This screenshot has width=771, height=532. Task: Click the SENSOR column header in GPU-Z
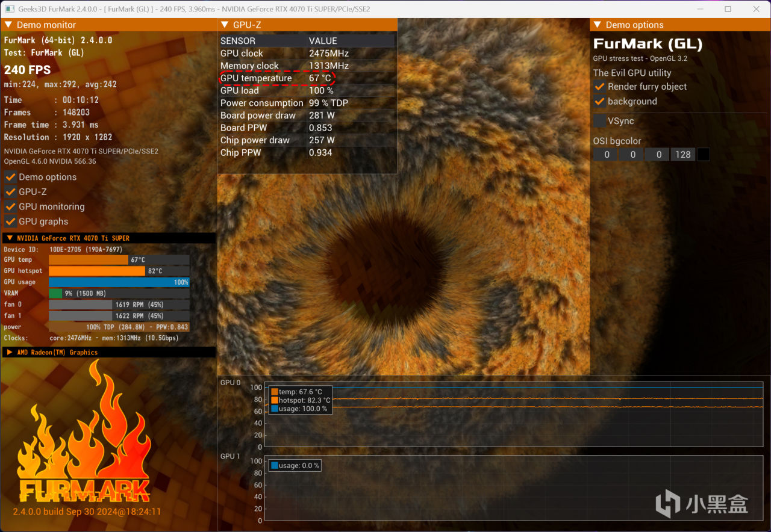(x=238, y=41)
